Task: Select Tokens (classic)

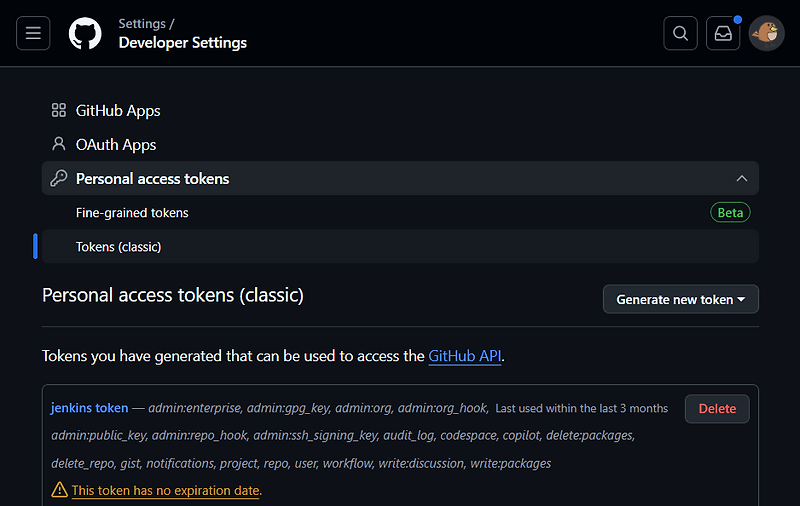Action: coord(118,247)
